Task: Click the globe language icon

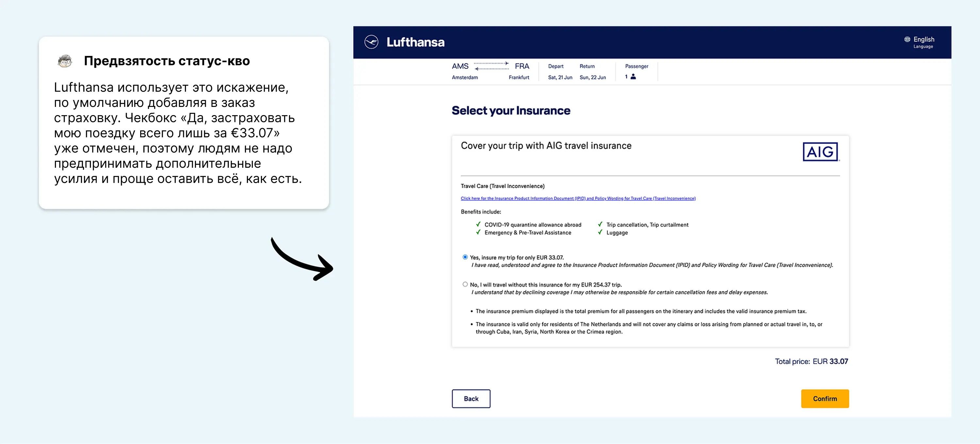Action: coord(907,39)
